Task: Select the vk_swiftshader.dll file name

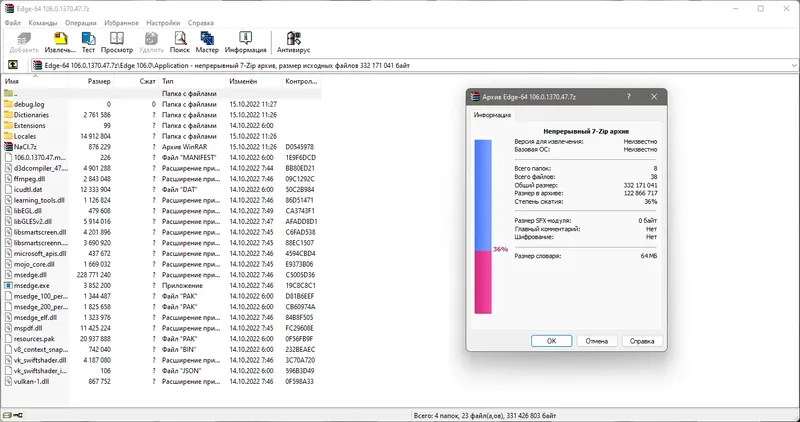Action: pos(40,360)
